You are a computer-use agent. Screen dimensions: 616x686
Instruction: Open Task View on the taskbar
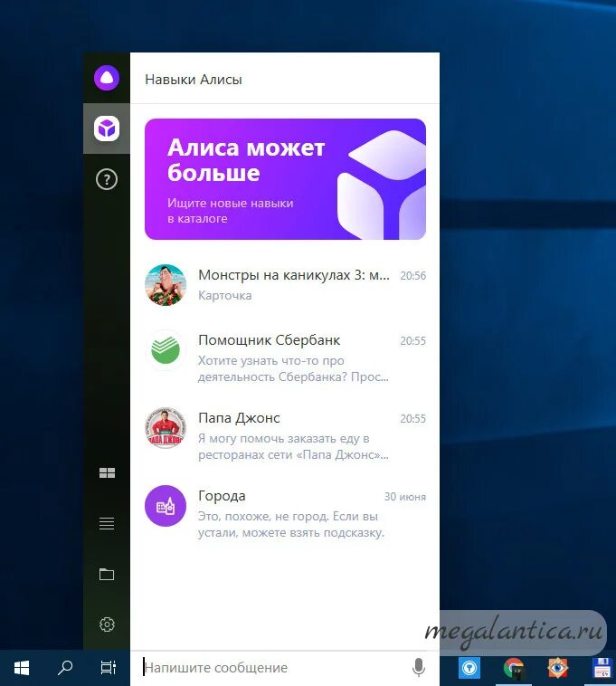pyautogui.click(x=108, y=668)
